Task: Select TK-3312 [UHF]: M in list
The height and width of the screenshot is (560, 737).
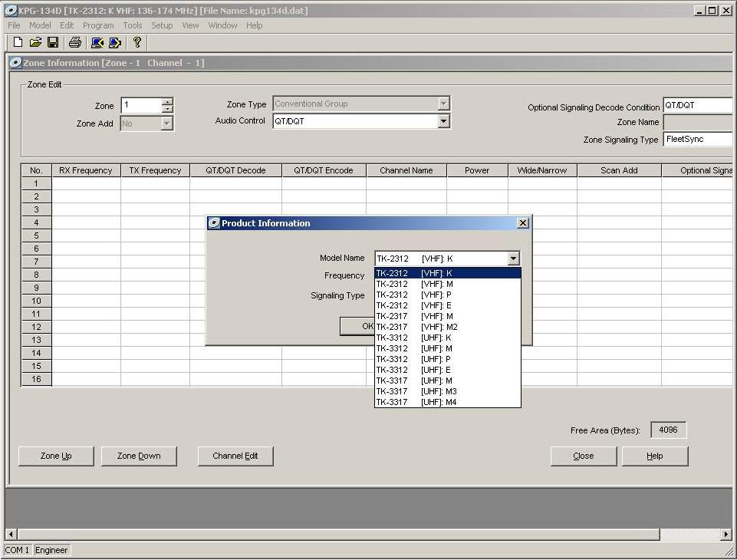Action: pyautogui.click(x=447, y=348)
